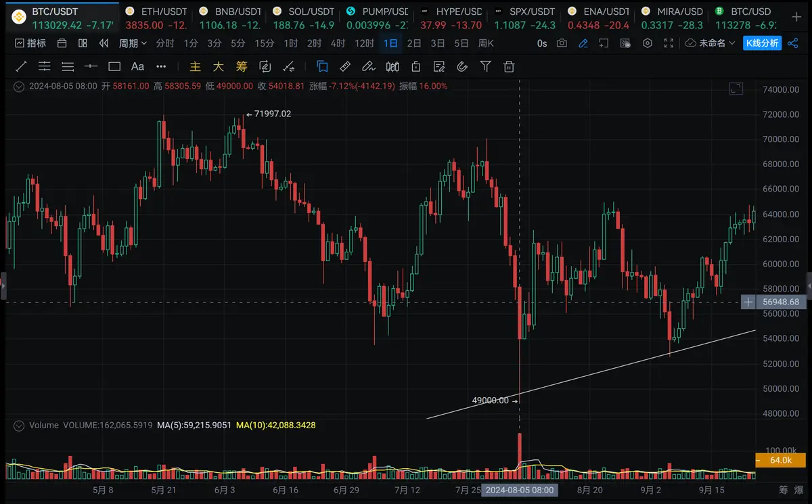
Task: Click the add-window icon beside the pencil
Action: [604, 43]
